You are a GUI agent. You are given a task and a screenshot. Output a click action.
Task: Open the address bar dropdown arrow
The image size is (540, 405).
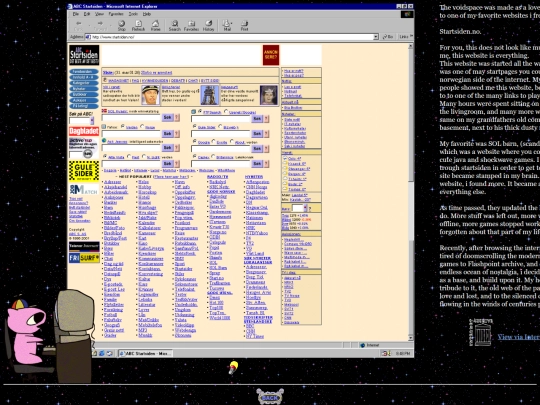(x=376, y=37)
